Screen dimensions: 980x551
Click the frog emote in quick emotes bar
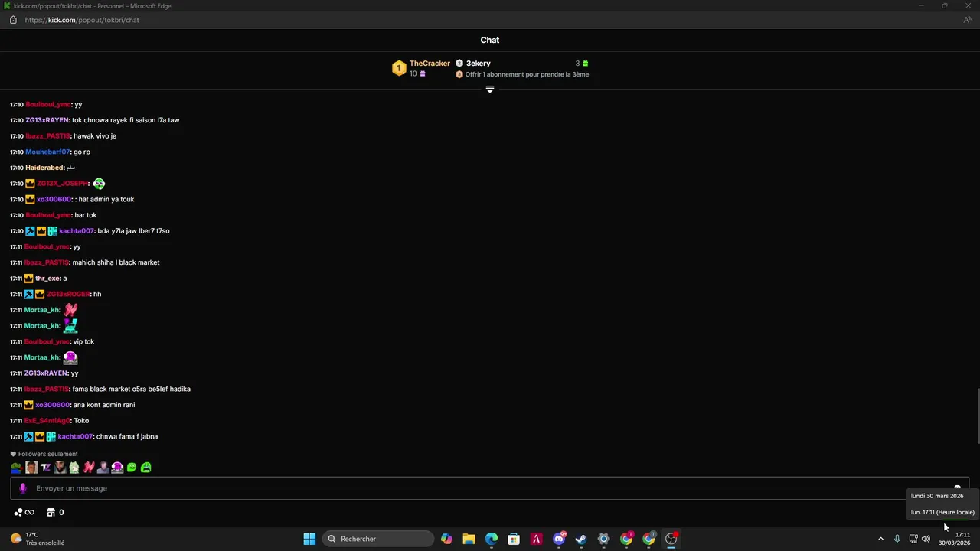[16, 468]
